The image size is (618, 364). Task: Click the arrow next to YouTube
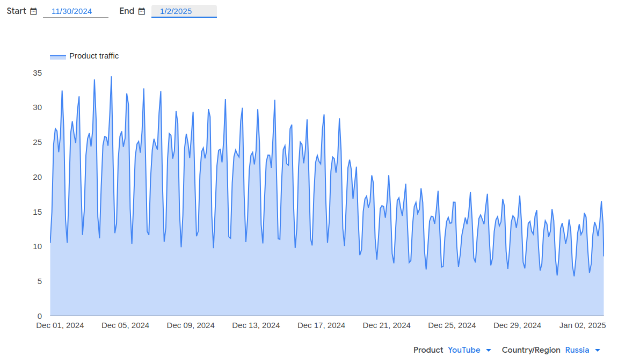(489, 350)
